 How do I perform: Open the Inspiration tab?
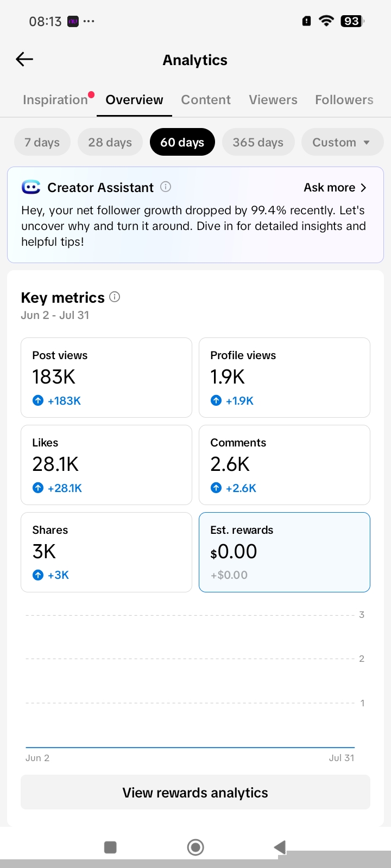(55, 100)
